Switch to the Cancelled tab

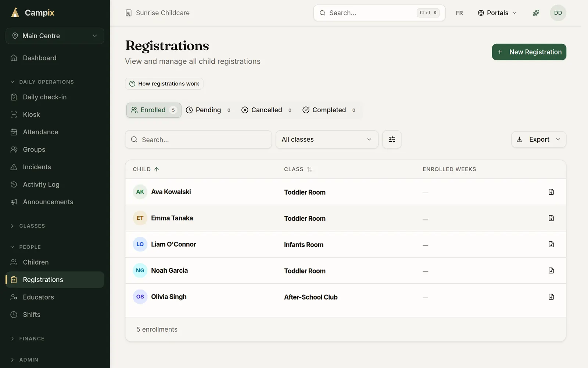266,110
